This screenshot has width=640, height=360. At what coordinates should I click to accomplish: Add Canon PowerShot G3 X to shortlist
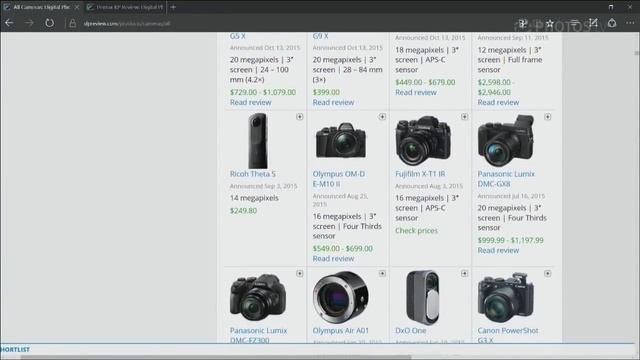coord(547,273)
